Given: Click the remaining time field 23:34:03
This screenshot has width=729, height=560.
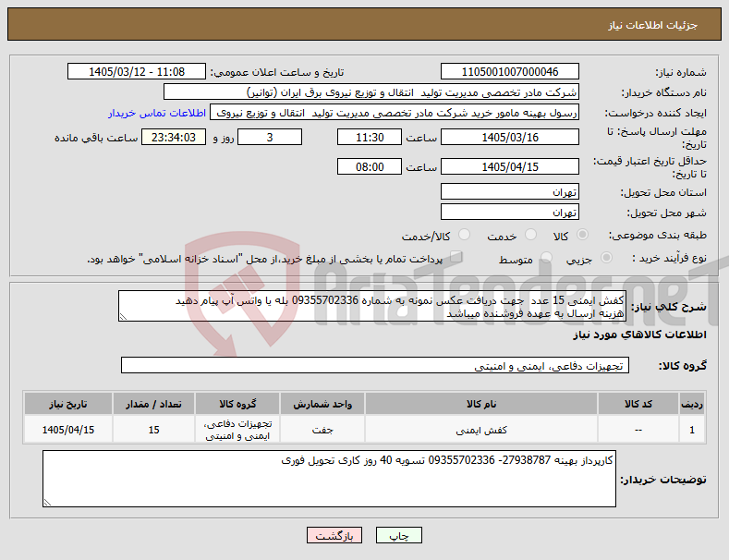Looking at the screenshot, I should (174, 137).
